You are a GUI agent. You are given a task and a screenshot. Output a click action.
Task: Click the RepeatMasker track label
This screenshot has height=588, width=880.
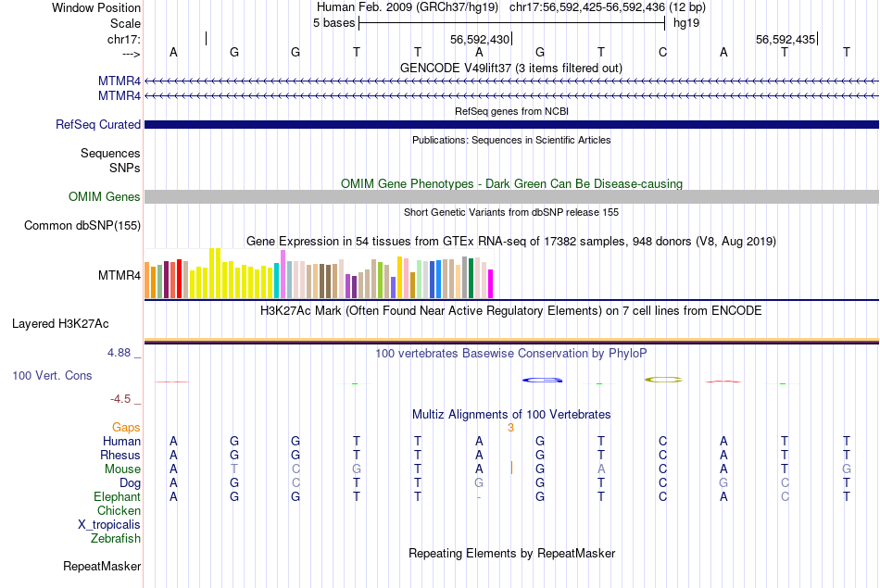[102, 566]
